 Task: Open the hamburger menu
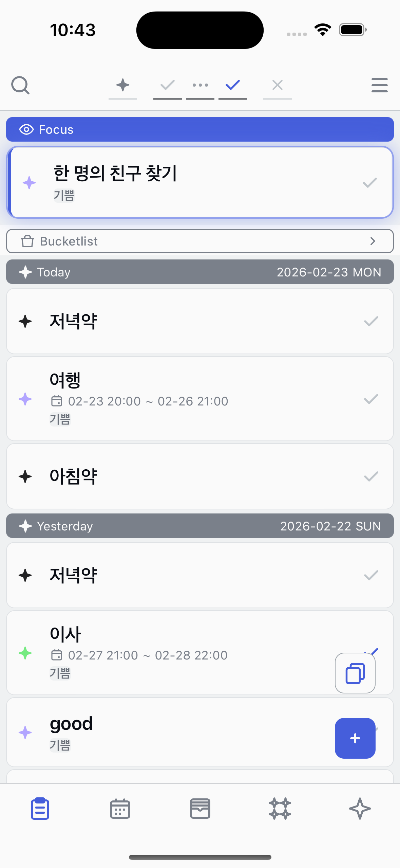click(379, 85)
